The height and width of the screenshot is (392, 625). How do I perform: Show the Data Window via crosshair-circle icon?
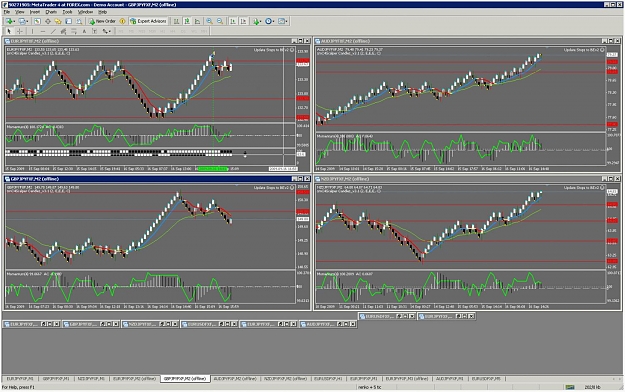click(48, 21)
